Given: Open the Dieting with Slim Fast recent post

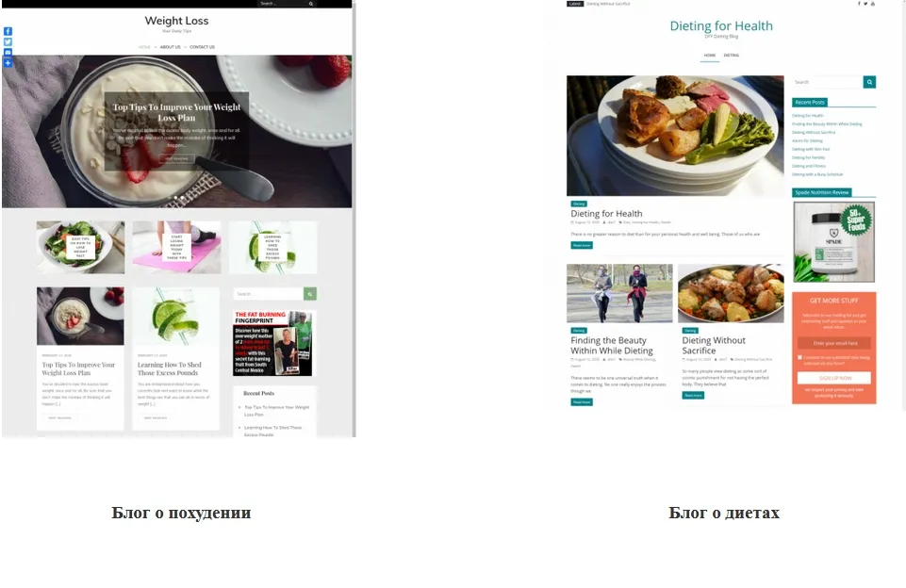Looking at the screenshot, I should (x=811, y=149).
